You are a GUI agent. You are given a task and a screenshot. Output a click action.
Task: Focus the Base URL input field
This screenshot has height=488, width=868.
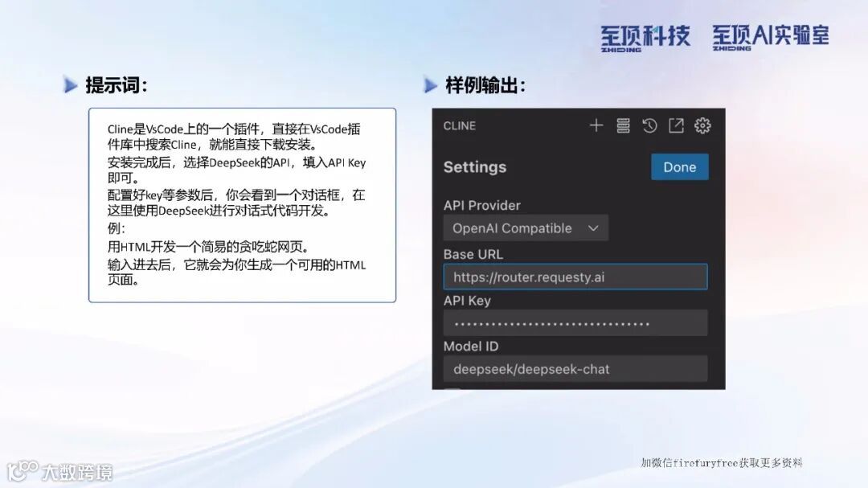[x=575, y=277]
